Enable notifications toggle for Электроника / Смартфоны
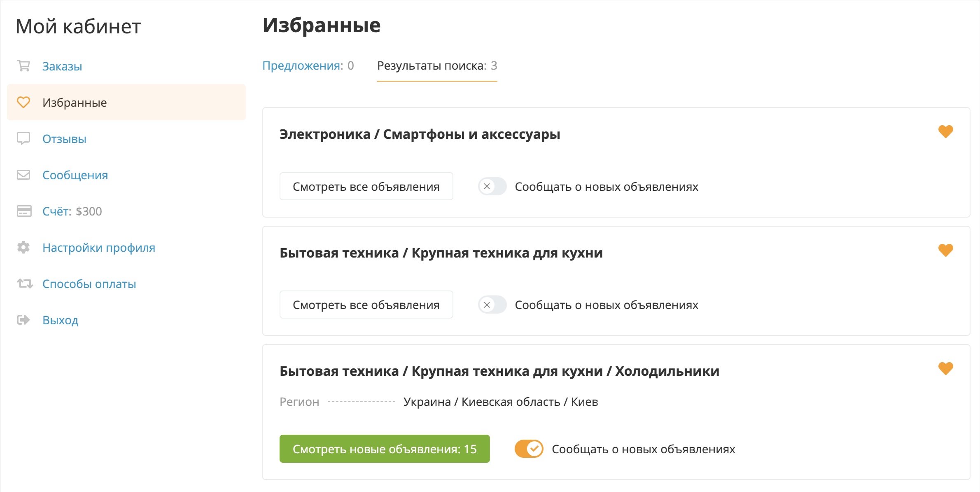 pyautogui.click(x=492, y=186)
